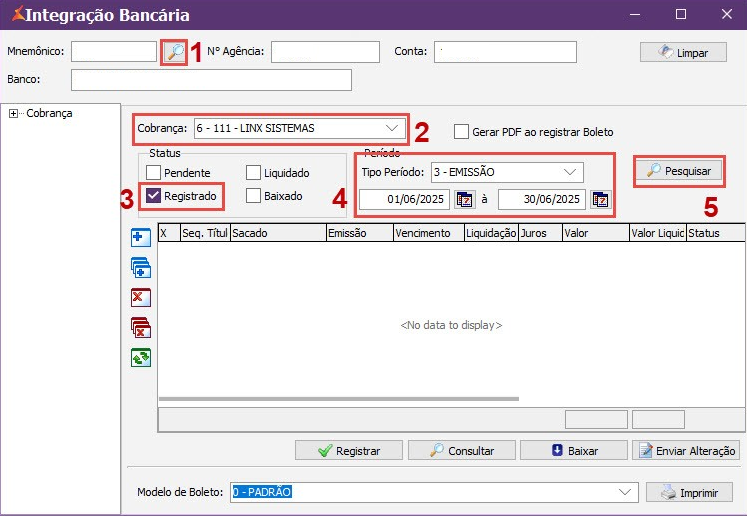Click the Registrar button
The width and height of the screenshot is (747, 516).
349,450
